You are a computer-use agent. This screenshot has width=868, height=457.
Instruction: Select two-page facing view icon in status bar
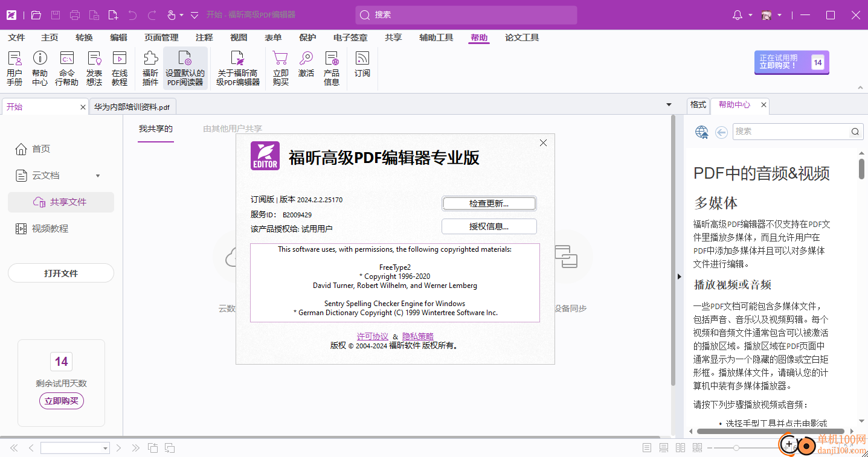coord(681,448)
